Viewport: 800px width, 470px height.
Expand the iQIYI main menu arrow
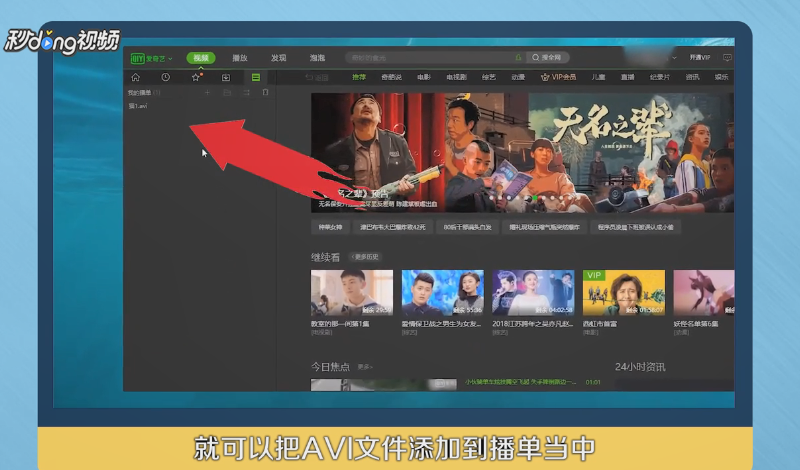point(170,59)
